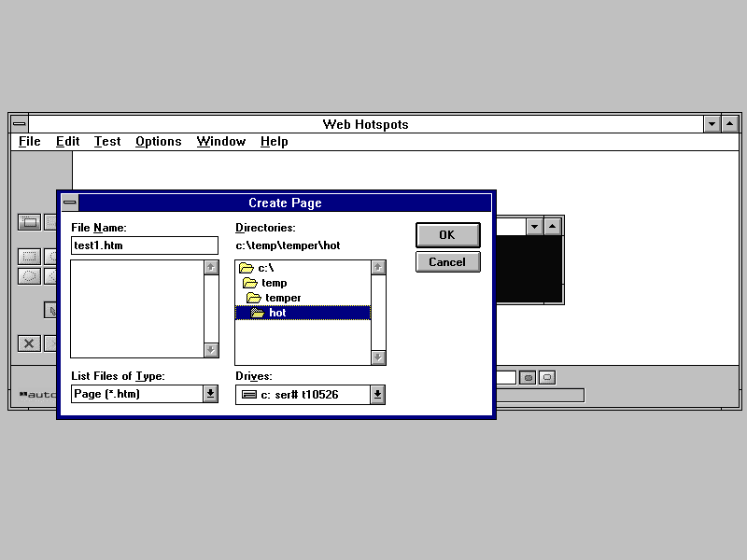Select the dotted ellipse hotspot tool

(30, 276)
